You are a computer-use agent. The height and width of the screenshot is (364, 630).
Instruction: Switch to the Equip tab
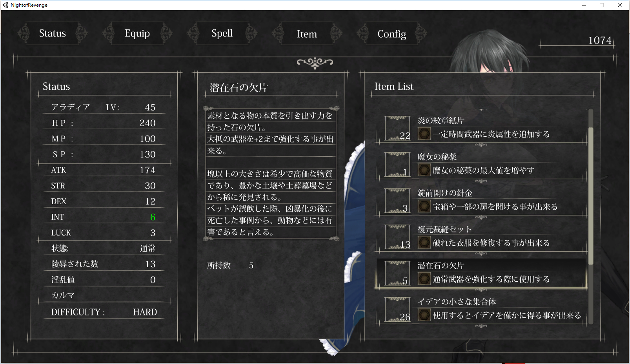pos(137,33)
